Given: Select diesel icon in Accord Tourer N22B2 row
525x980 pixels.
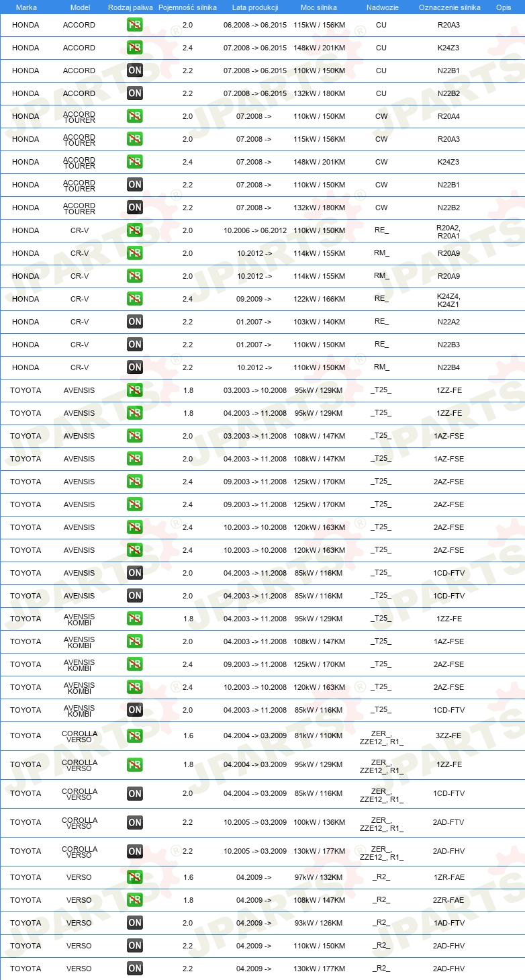Looking at the screenshot, I should (135, 208).
